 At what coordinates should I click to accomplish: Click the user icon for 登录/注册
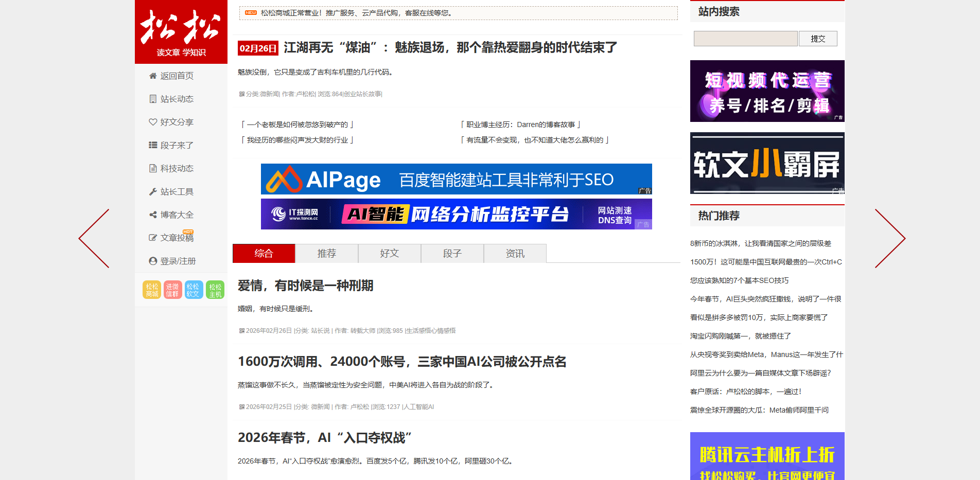tap(153, 261)
